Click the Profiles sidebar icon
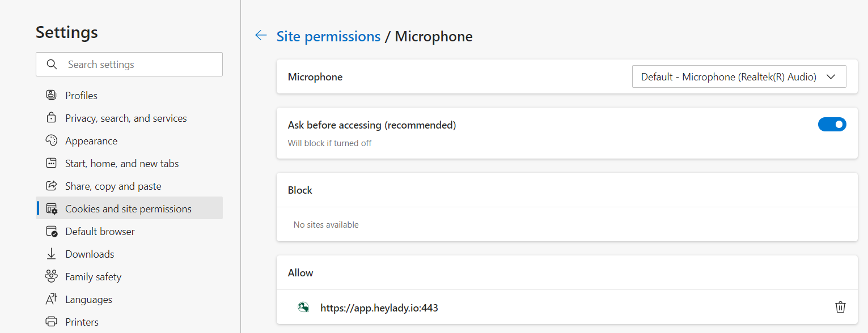Image resolution: width=868 pixels, height=333 pixels. [52, 95]
